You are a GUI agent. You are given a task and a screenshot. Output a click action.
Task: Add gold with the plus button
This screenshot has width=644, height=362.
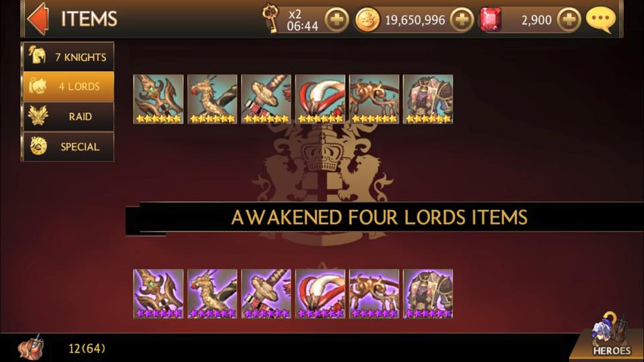click(x=462, y=19)
